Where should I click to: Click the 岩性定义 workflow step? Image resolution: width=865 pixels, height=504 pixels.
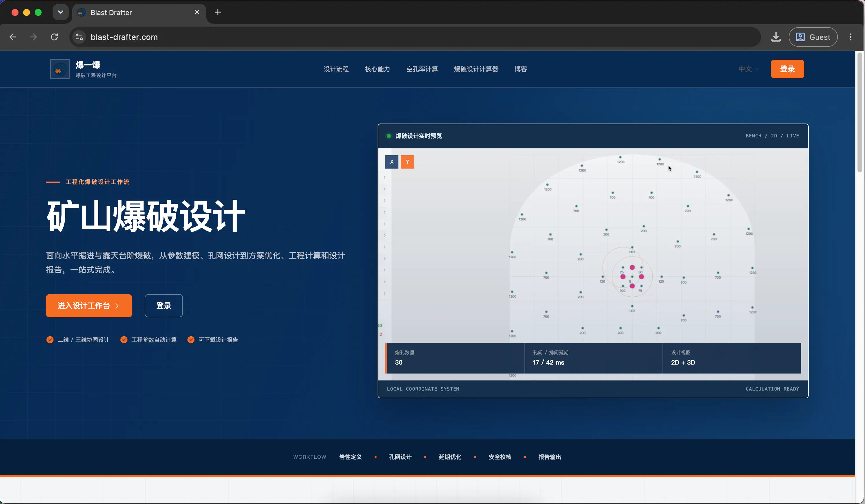(x=350, y=457)
